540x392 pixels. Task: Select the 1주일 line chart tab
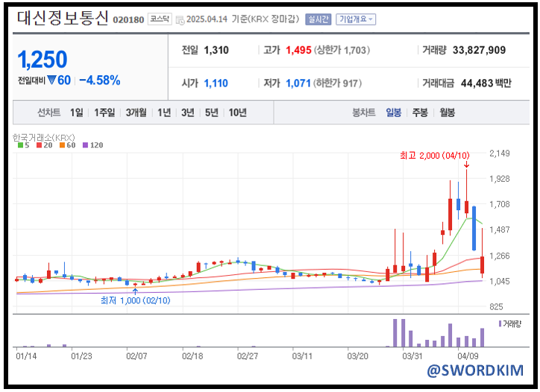click(x=104, y=113)
